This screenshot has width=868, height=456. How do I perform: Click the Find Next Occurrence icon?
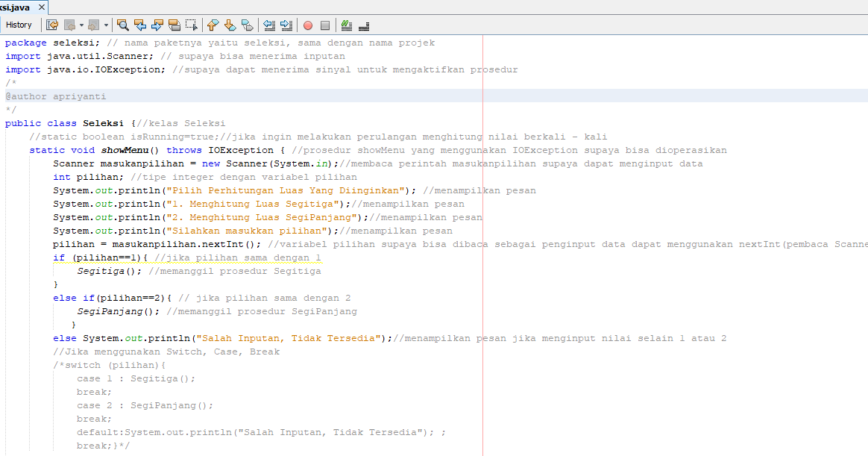(157, 25)
